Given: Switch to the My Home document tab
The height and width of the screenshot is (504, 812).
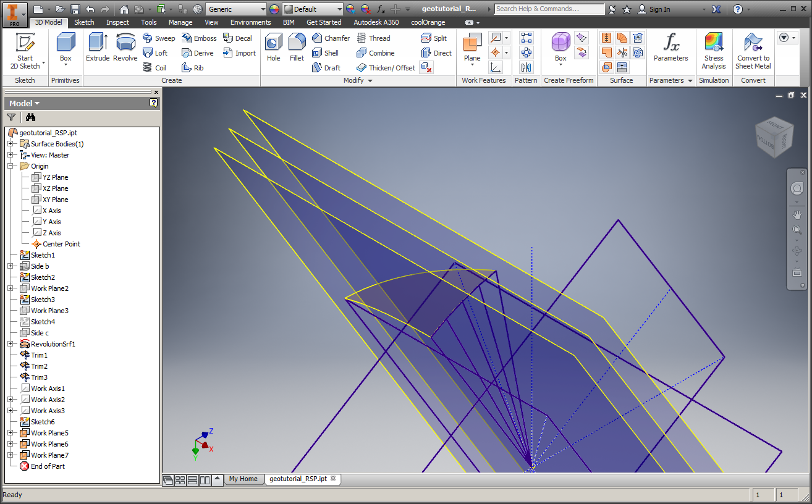Looking at the screenshot, I should click(x=243, y=479).
